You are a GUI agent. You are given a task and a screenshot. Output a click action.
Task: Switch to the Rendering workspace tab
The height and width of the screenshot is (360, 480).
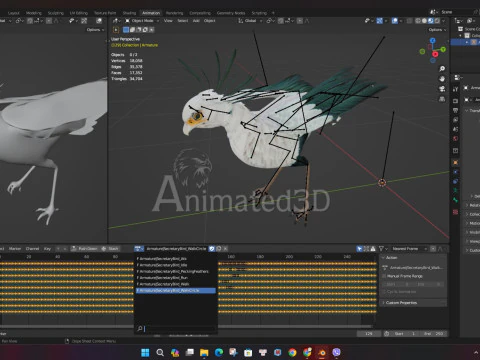click(174, 13)
